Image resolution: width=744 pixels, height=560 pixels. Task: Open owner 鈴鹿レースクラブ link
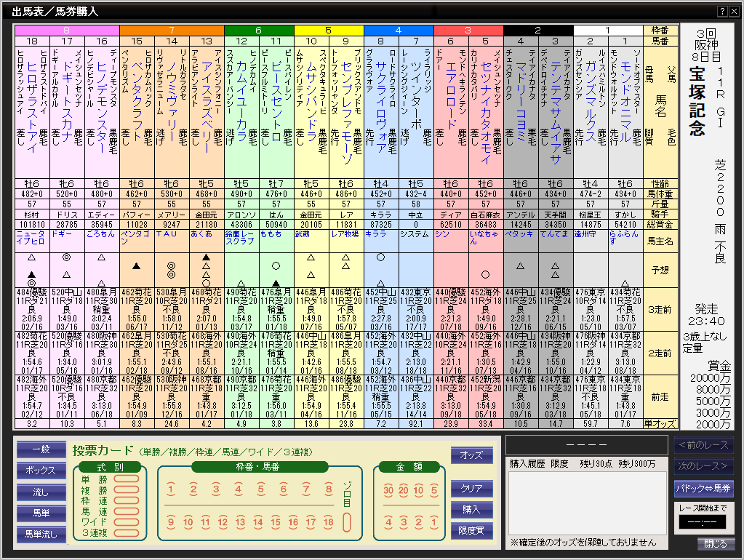[x=240, y=237]
